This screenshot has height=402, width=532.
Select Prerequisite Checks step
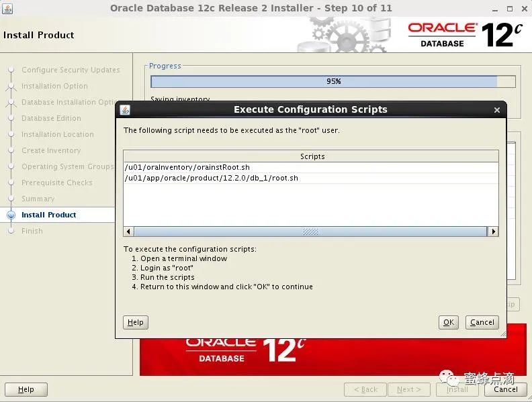57,183
